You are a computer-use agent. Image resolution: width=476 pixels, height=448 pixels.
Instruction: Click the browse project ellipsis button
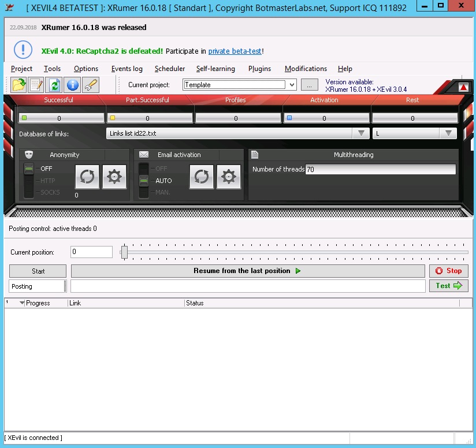(309, 85)
